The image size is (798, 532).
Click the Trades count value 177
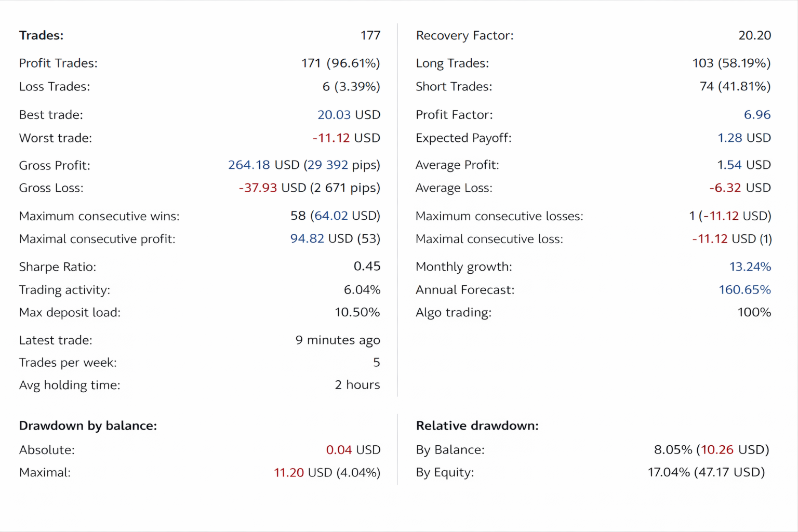click(370, 35)
